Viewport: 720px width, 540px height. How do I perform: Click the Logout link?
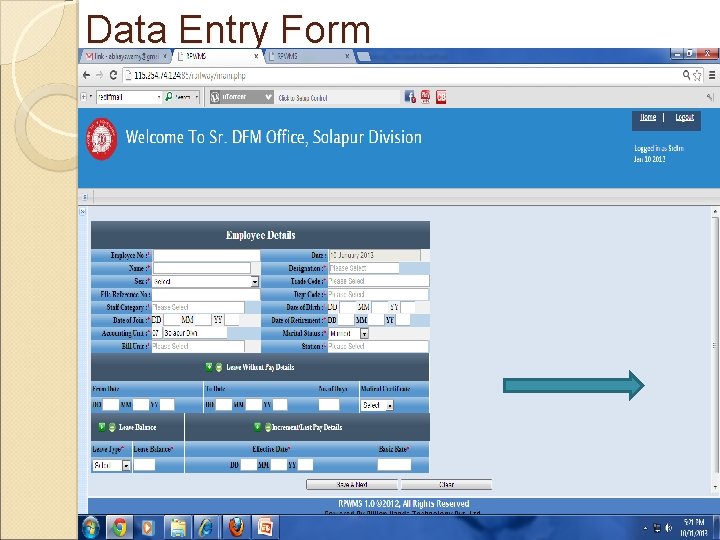tap(684, 118)
